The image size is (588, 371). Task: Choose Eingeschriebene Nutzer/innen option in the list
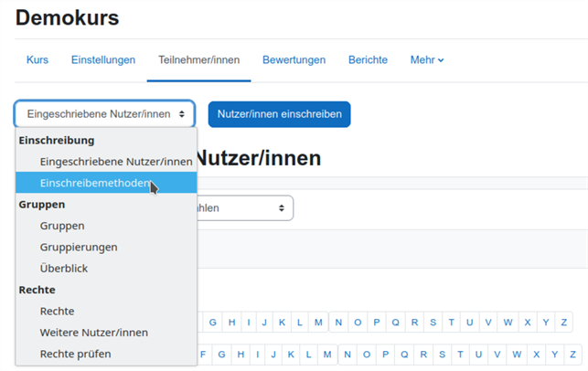point(115,162)
